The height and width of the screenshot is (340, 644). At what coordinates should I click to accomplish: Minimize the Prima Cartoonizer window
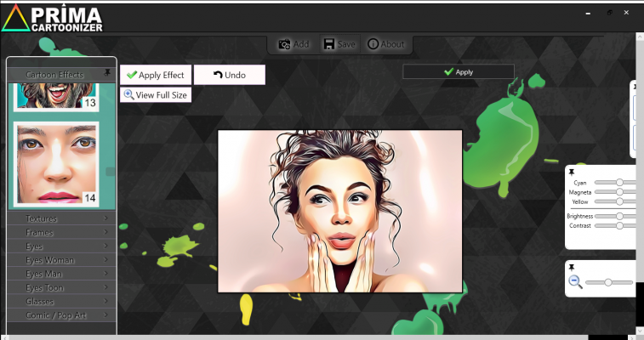588,13
